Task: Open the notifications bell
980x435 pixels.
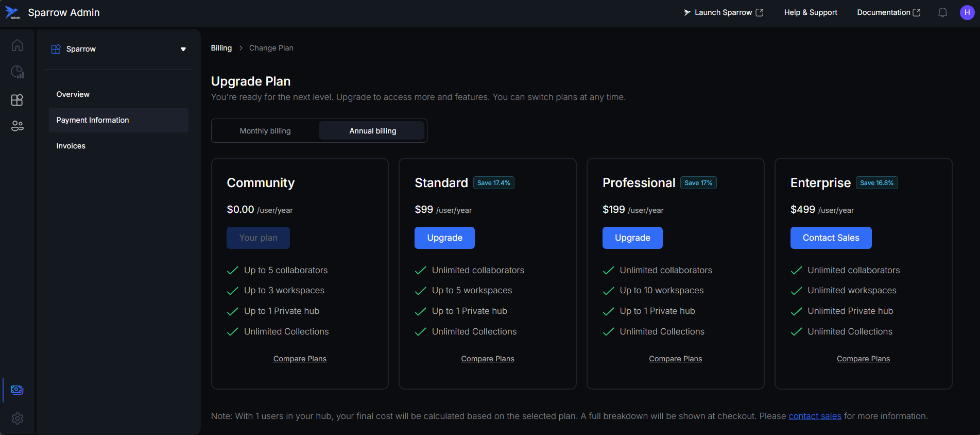Action: (x=942, y=12)
